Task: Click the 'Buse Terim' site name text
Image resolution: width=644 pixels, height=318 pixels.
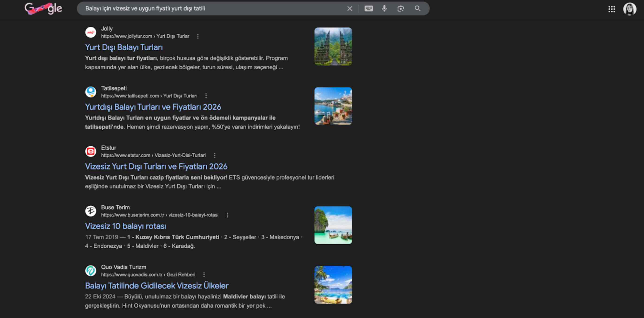Action: (x=115, y=207)
